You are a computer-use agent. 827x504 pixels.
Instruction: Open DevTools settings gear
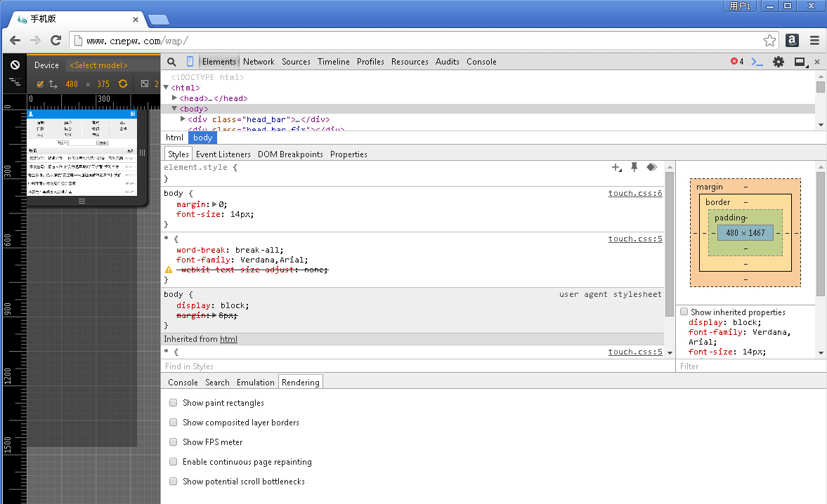coord(778,62)
